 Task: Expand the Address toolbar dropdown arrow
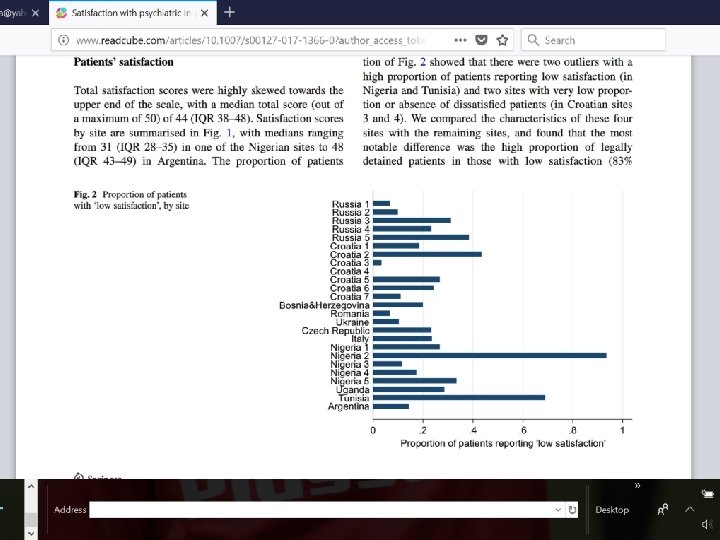tap(558, 510)
